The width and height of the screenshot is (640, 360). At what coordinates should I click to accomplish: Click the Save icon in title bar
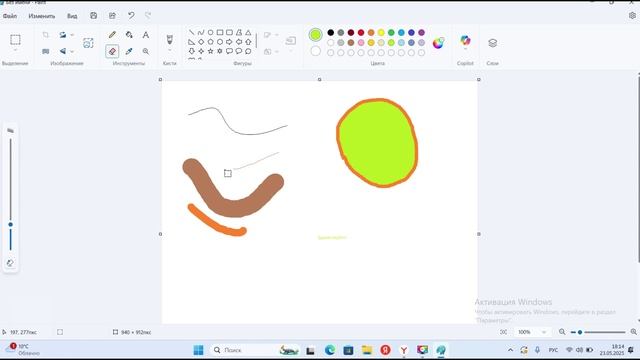[93, 16]
